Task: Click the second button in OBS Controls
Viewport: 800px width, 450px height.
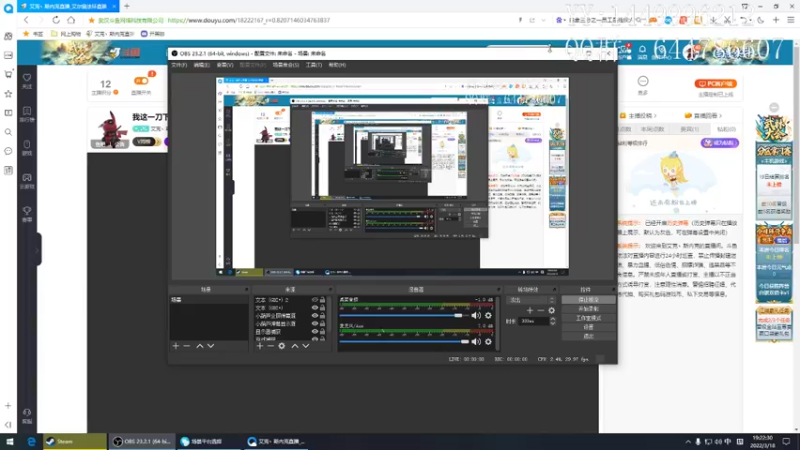Action: click(588, 309)
